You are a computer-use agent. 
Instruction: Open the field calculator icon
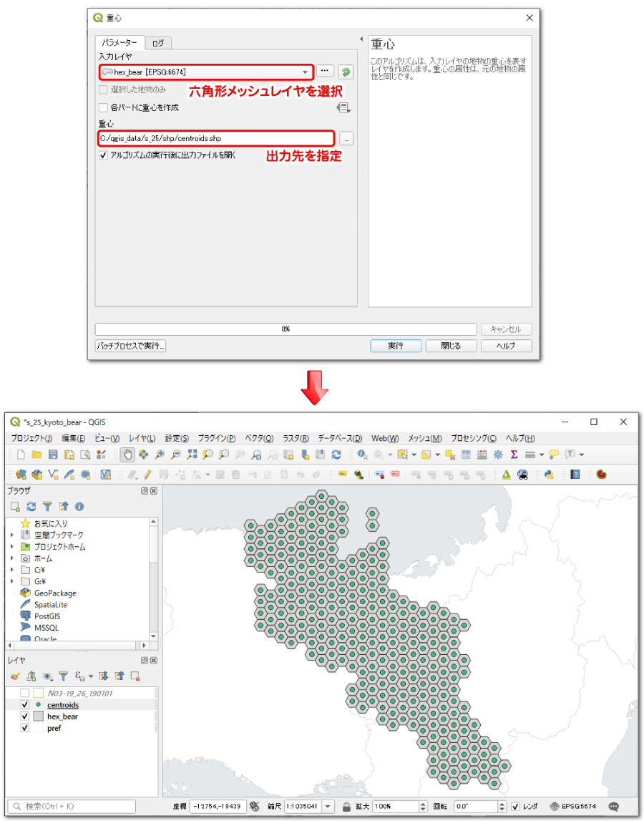[x=482, y=455]
